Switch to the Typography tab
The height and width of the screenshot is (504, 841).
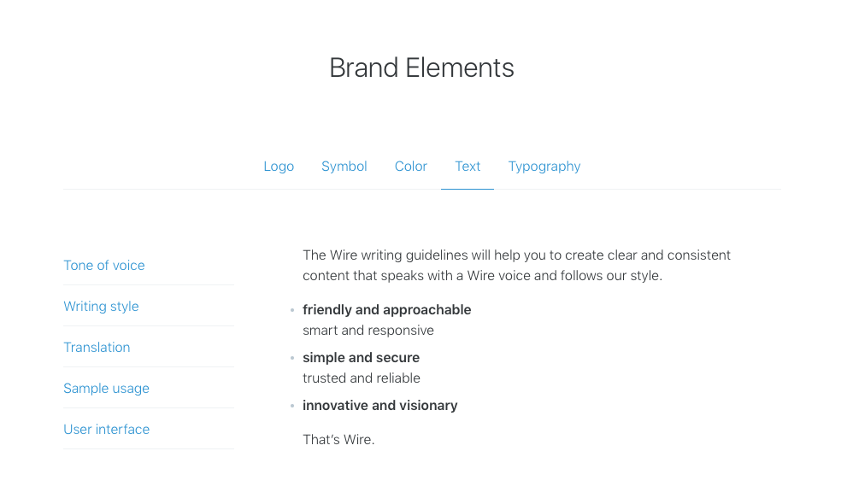(544, 166)
